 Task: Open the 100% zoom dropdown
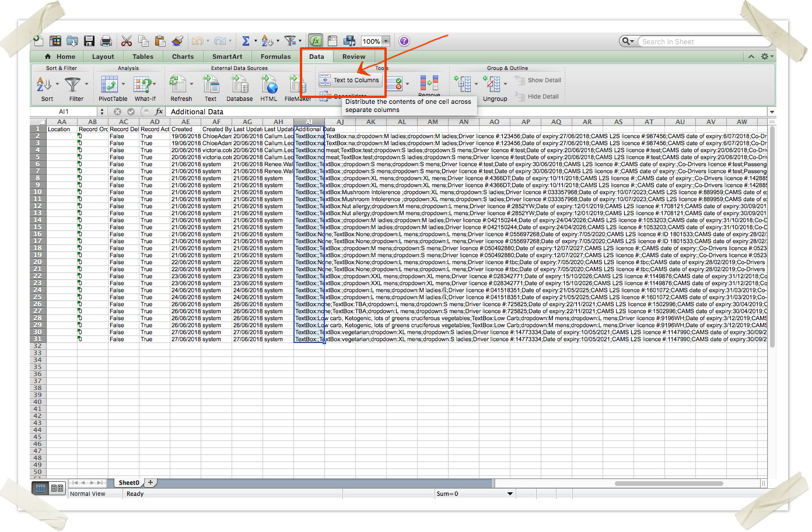(x=386, y=41)
